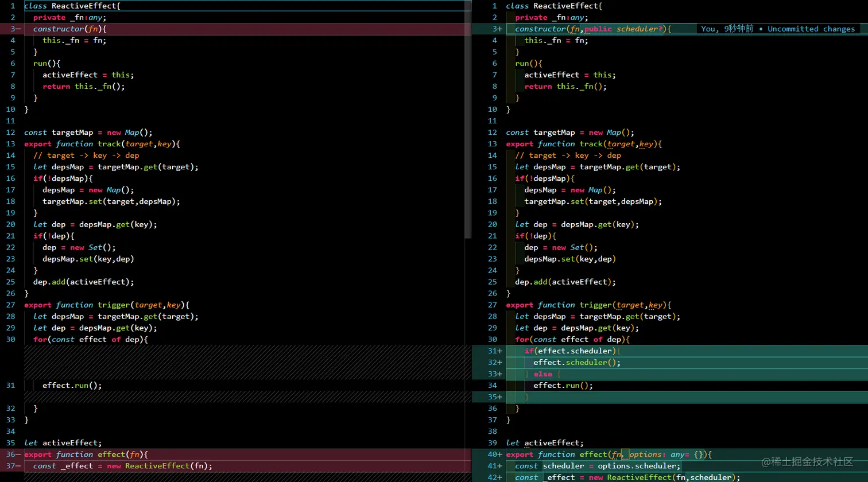Click comment "// target -> key -> dep" in modified pane
868x482 pixels.
click(x=568, y=155)
